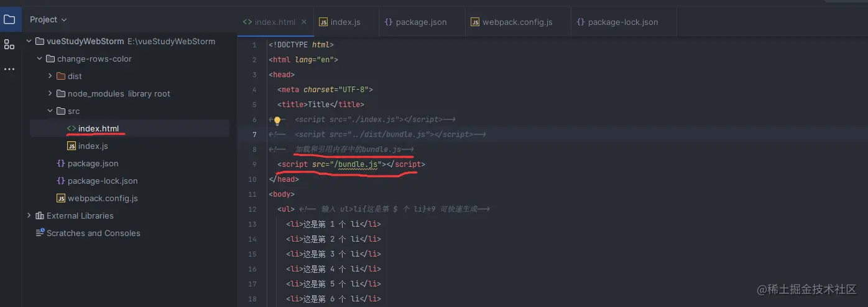Click the body opening tag

[282, 194]
